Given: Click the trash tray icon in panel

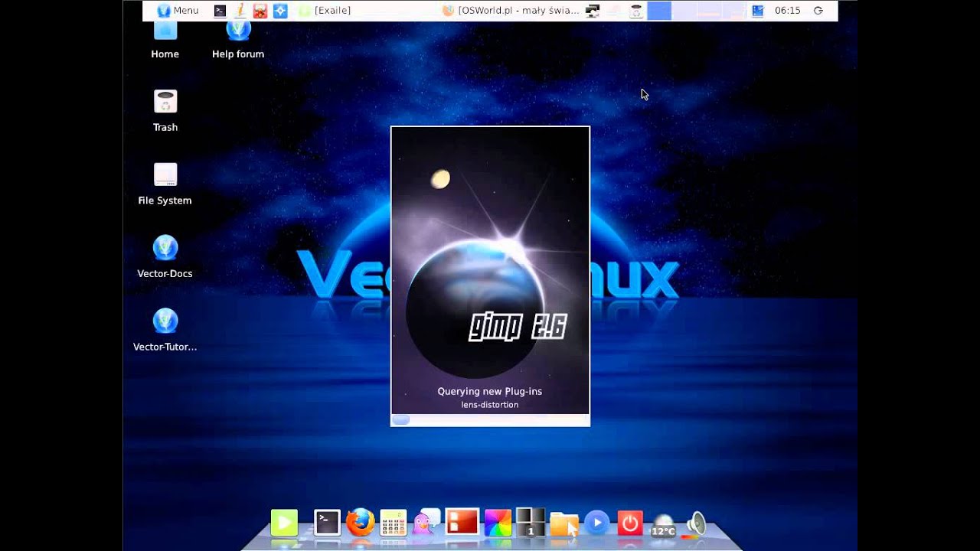Looking at the screenshot, I should [x=636, y=11].
